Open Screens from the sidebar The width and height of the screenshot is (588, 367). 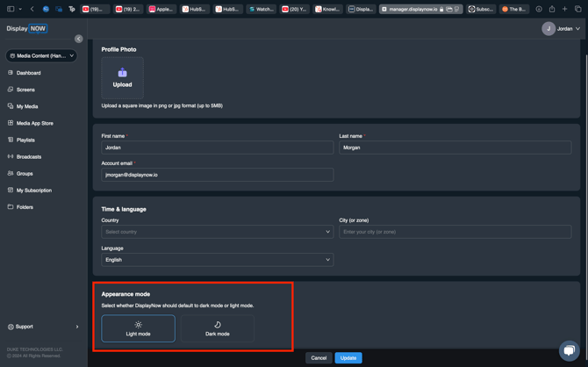[25, 90]
